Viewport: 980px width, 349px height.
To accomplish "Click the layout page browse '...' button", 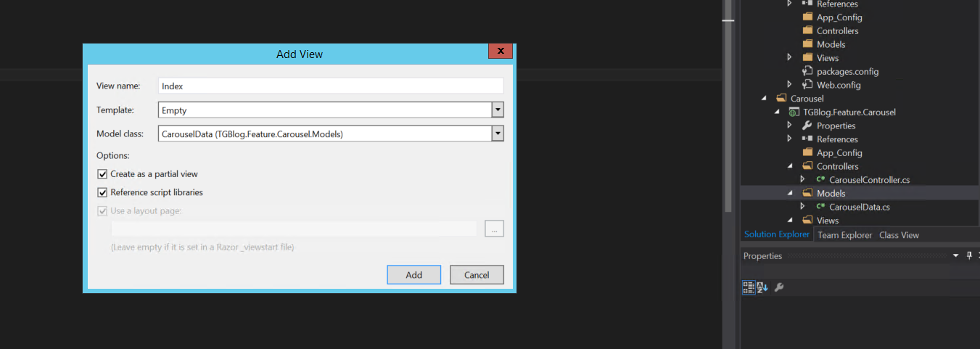I will coord(494,229).
